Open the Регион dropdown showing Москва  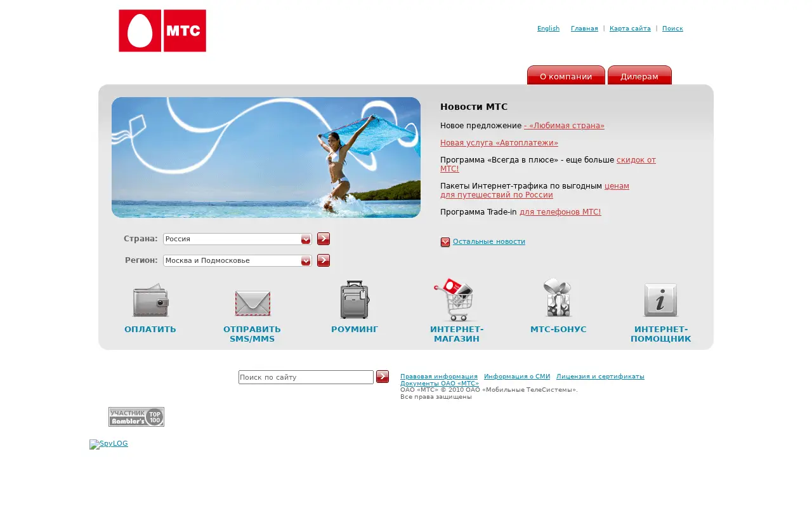click(x=237, y=260)
